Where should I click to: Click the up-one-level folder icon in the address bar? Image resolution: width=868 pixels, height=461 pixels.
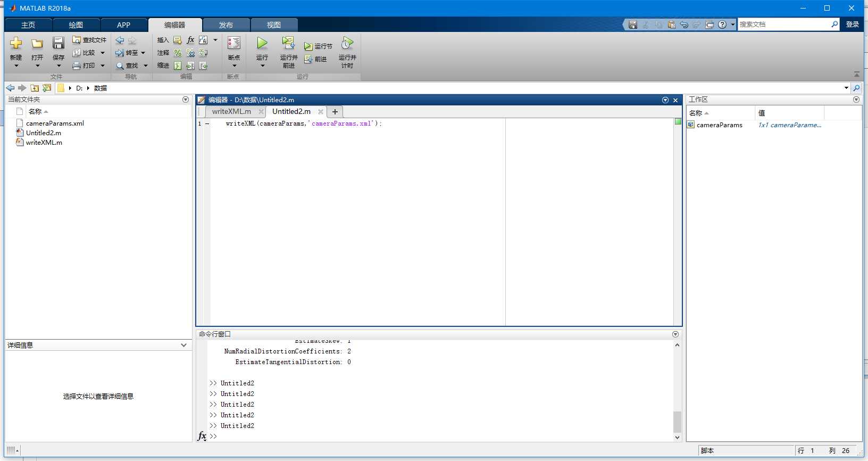tap(35, 88)
